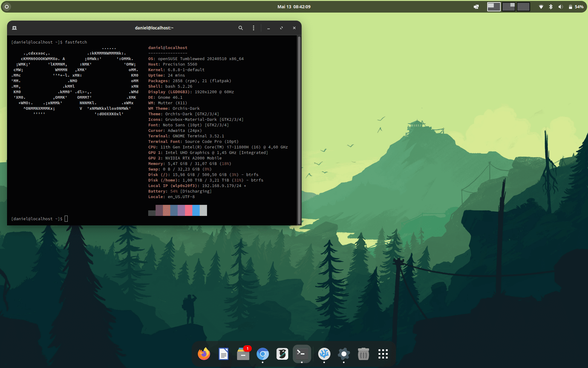Viewport: 588px width, 368px height.
Task: Open the blue coral app in dock
Action: tap(324, 354)
